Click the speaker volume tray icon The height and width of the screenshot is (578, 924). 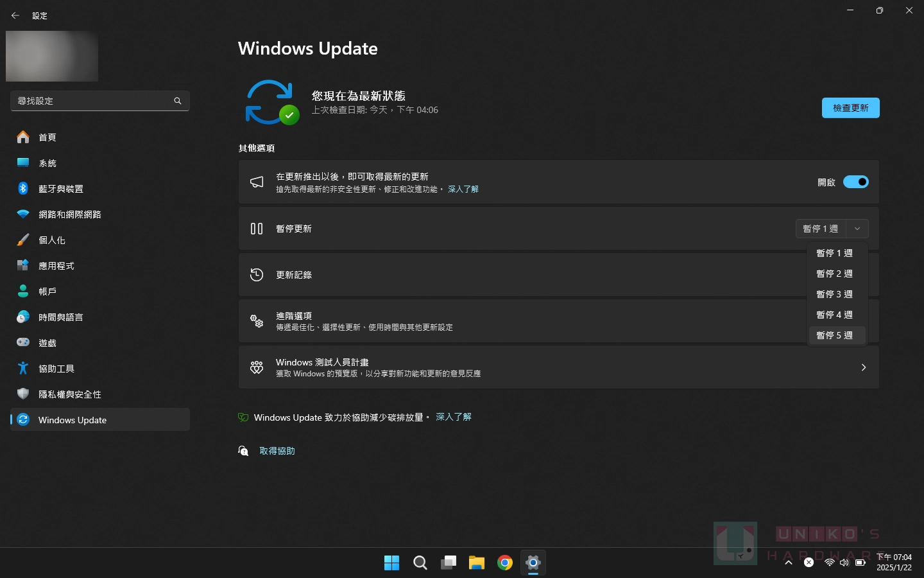coord(844,563)
